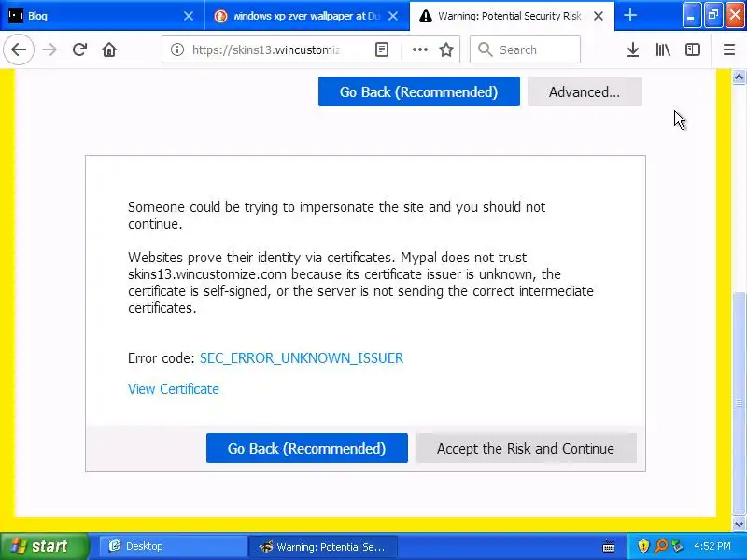This screenshot has height=560, width=747.
Task: Click the scrollbar up arrow
Action: click(739, 77)
